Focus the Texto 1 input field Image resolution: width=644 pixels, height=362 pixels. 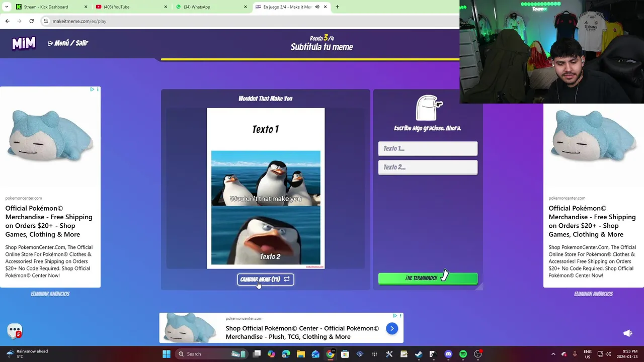pyautogui.click(x=428, y=148)
